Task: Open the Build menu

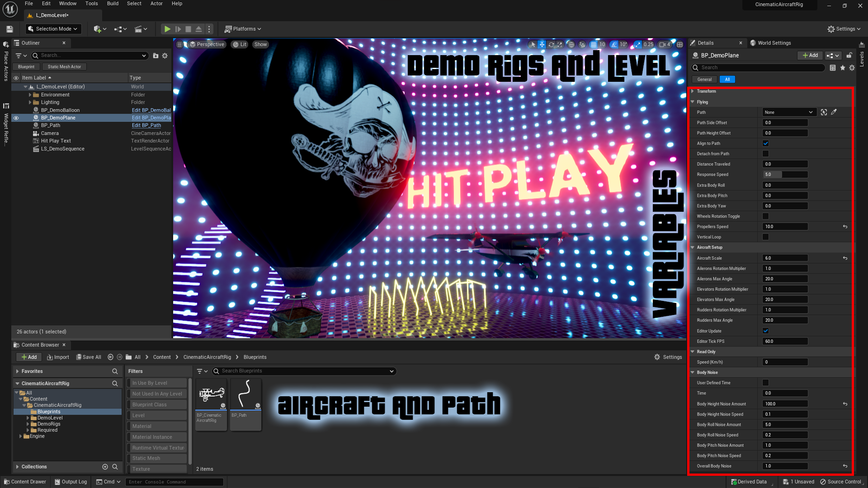Action: tap(113, 4)
